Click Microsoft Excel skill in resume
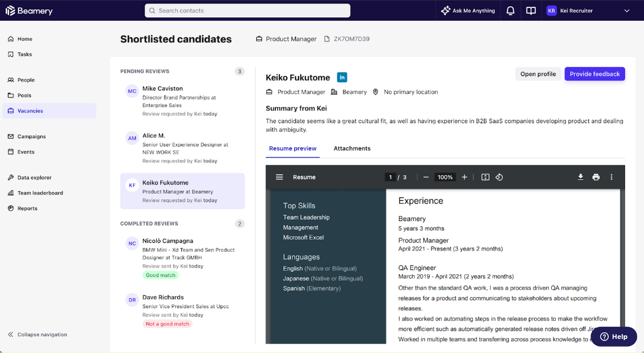644x353 pixels. click(303, 237)
